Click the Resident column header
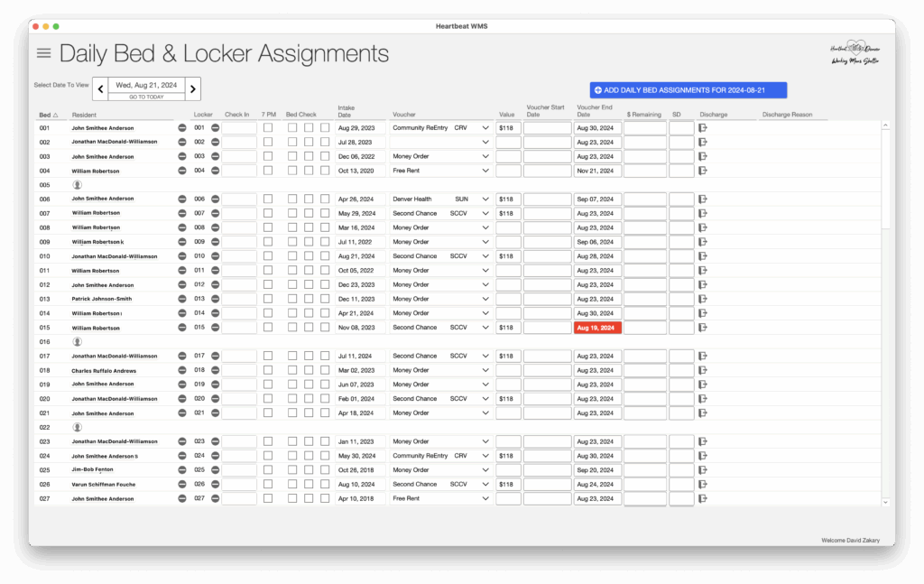 pyautogui.click(x=84, y=115)
